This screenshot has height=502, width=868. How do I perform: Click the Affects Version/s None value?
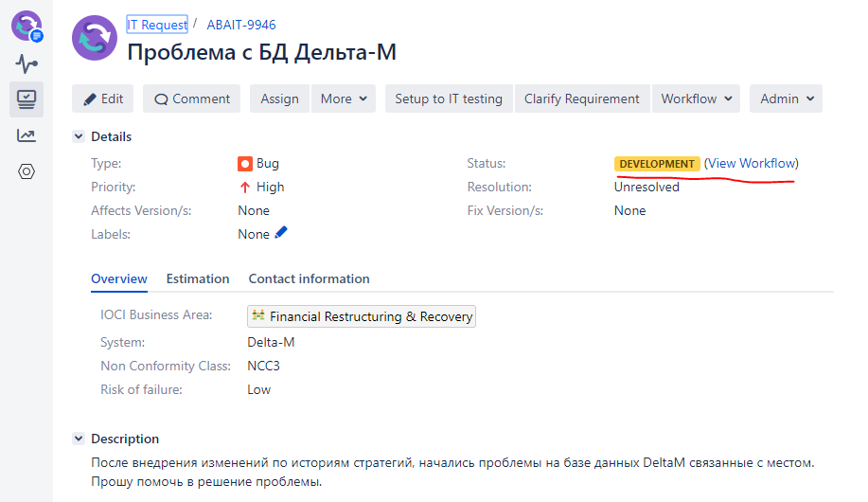[254, 211]
